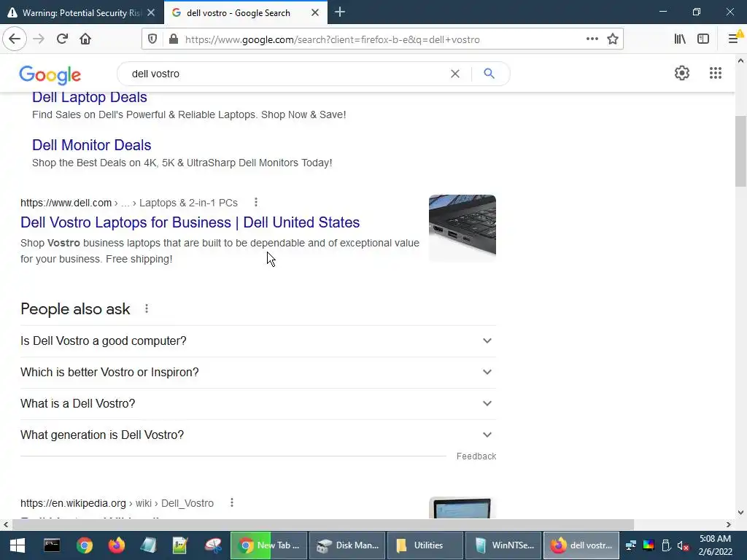View site security padlock info

tap(174, 39)
